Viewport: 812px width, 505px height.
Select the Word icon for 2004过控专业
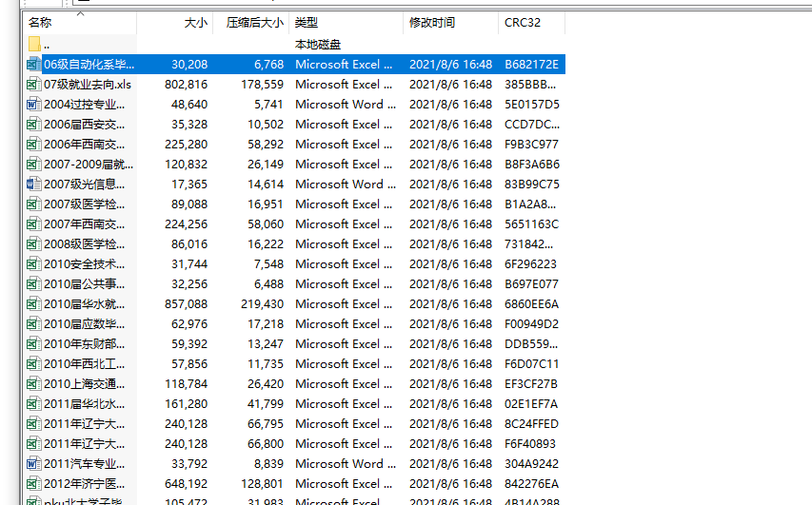[x=33, y=105]
